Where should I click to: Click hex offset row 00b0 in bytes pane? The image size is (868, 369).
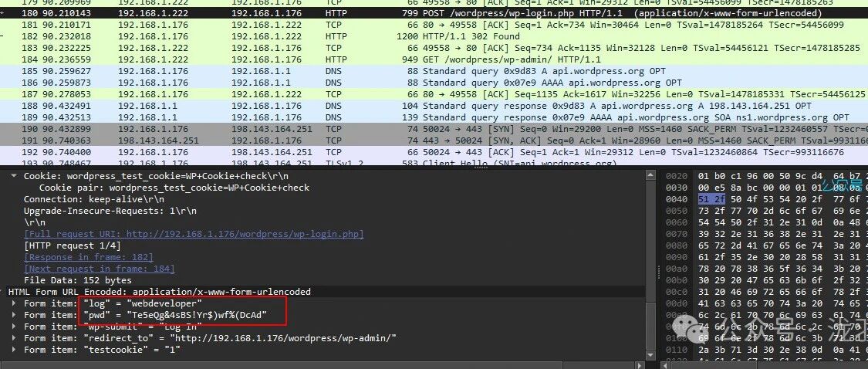point(677,280)
